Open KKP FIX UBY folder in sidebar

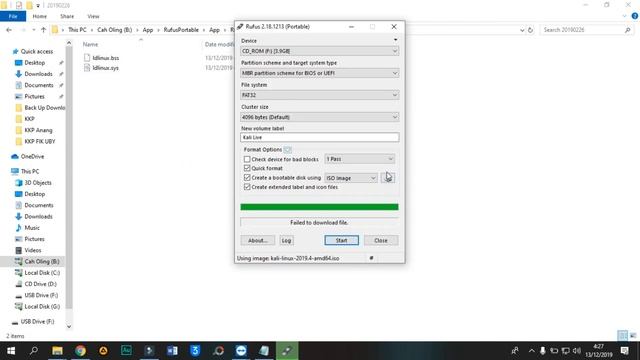40,141
